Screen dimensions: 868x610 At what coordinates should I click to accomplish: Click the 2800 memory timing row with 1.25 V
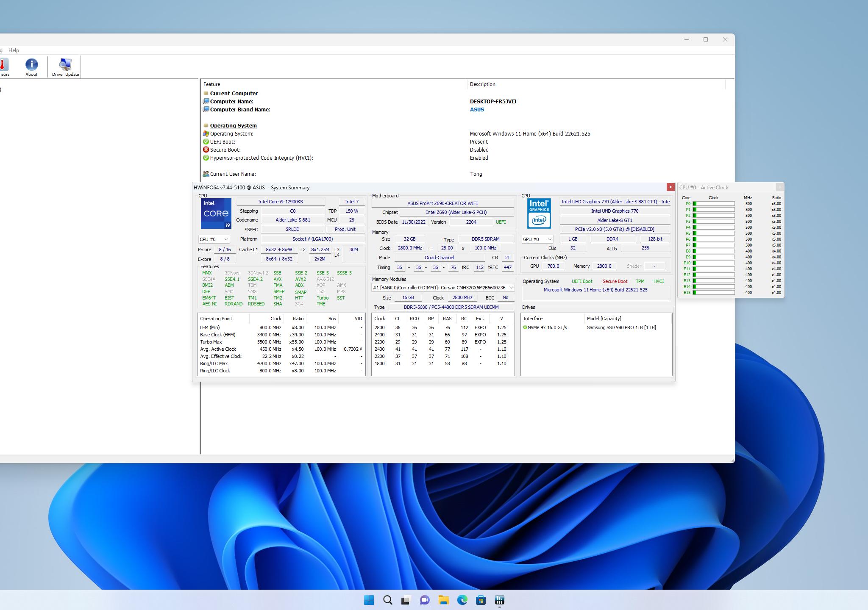(443, 327)
